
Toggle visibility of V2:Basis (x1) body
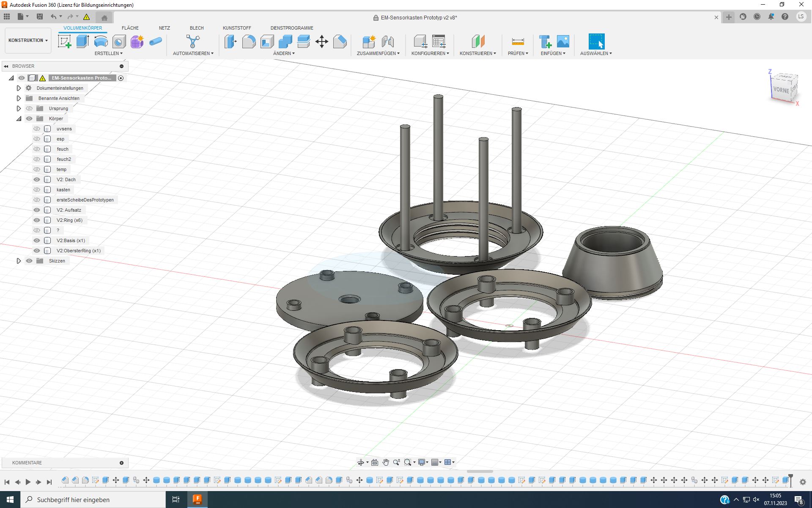click(37, 240)
